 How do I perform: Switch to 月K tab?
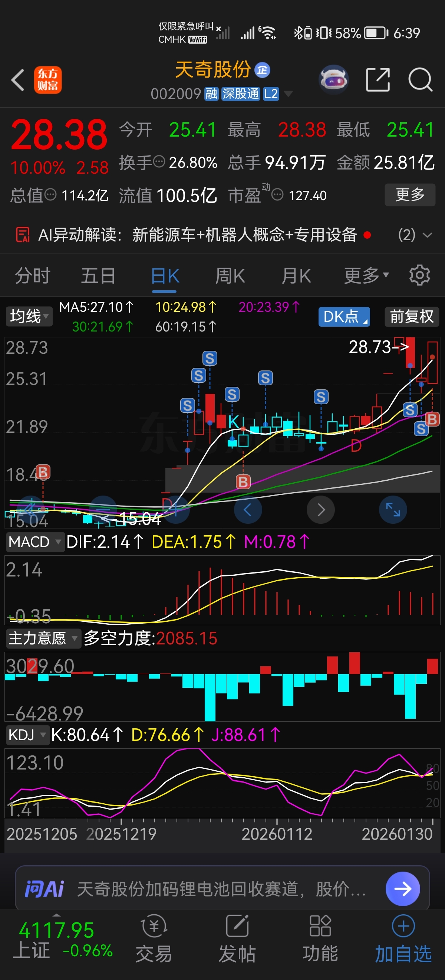coord(296,276)
